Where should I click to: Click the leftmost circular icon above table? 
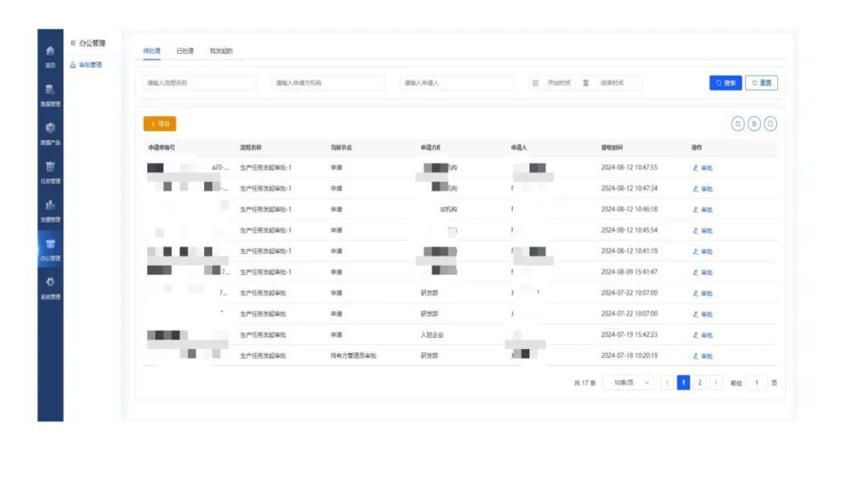(738, 124)
